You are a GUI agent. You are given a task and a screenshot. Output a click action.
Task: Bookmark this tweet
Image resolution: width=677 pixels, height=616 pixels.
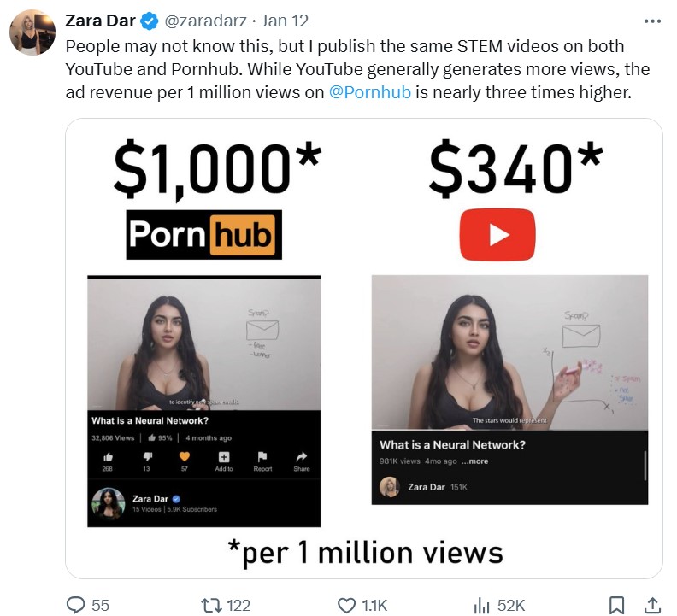click(x=616, y=605)
